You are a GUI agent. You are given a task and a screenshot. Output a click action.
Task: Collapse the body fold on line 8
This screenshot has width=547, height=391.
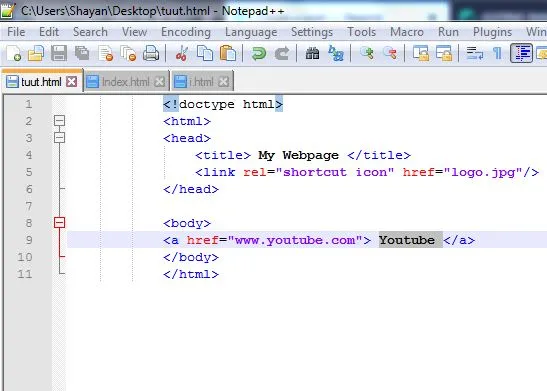point(59,223)
